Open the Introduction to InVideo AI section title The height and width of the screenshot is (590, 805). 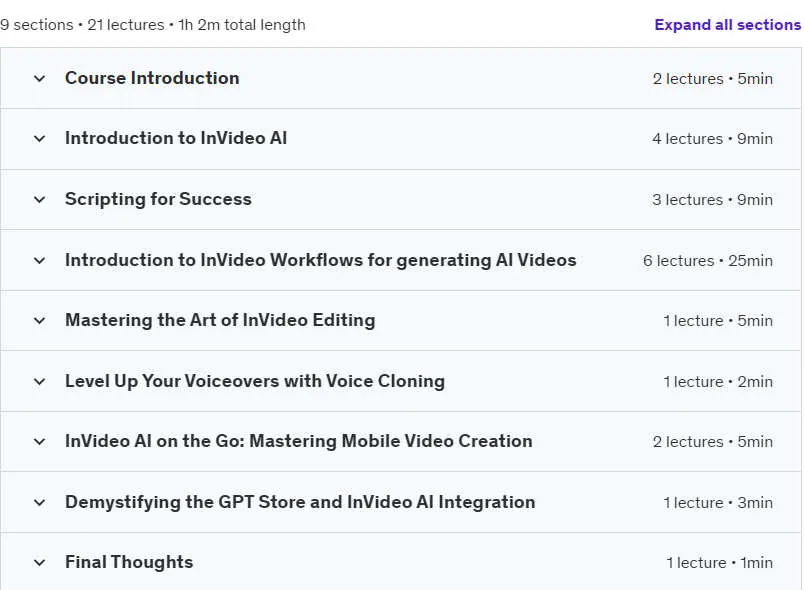[x=176, y=138]
